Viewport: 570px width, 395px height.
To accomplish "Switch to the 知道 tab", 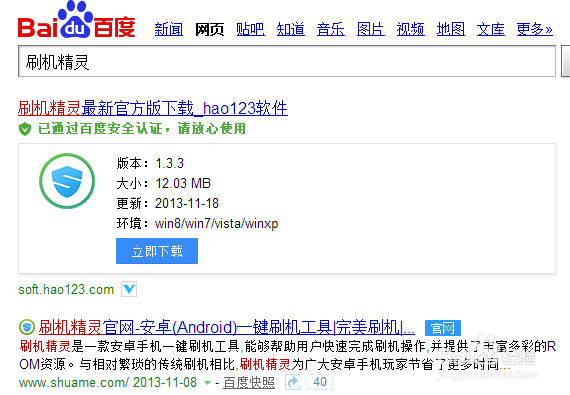I will pos(290,29).
